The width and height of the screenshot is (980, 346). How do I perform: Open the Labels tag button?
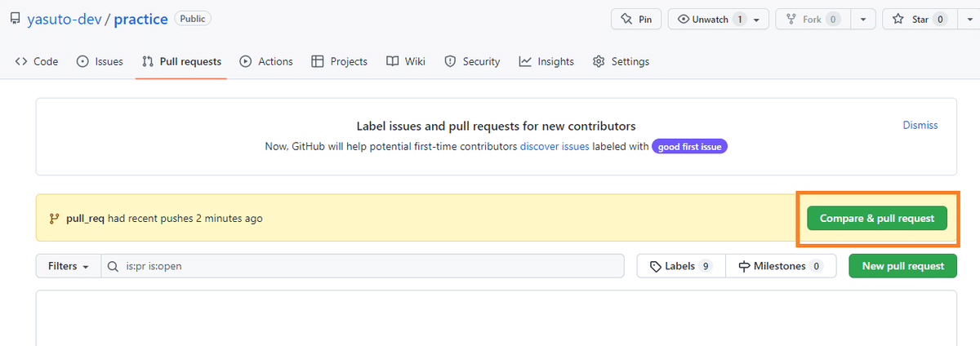click(x=680, y=266)
